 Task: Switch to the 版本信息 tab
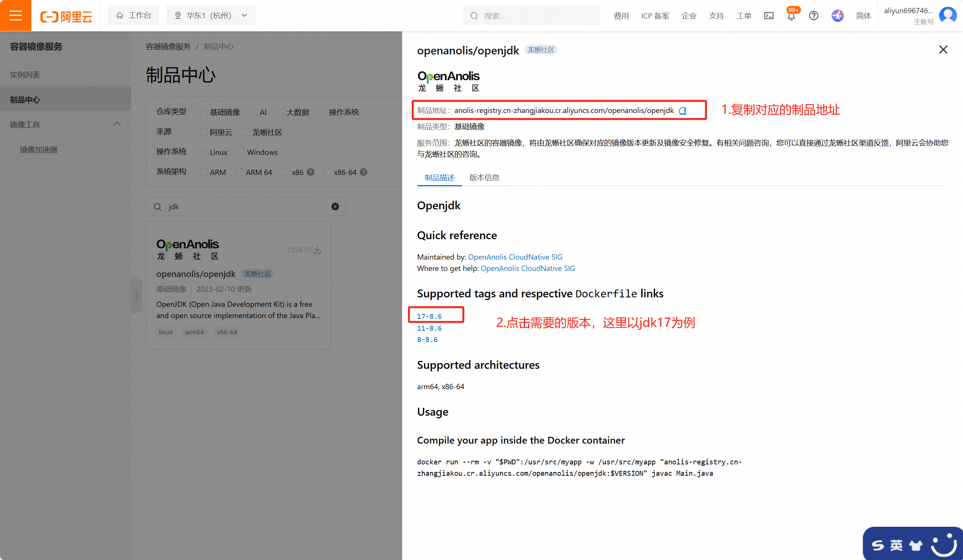tap(484, 178)
